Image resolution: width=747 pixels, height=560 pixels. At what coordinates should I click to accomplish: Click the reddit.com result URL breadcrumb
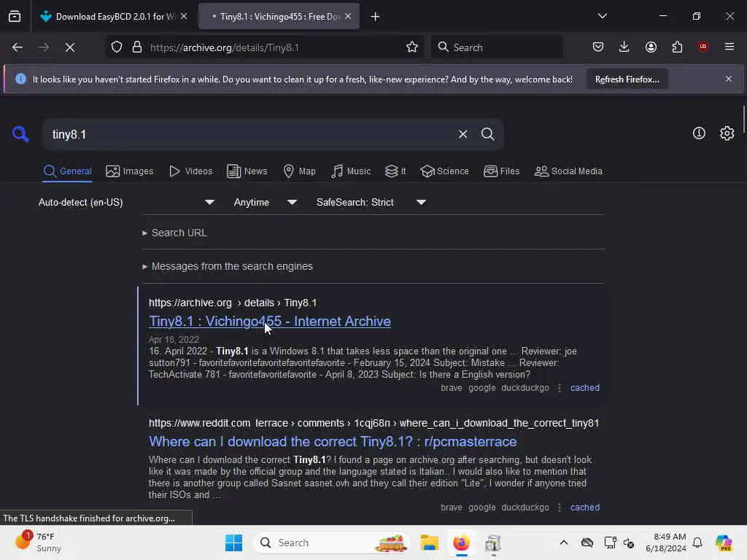point(373,423)
